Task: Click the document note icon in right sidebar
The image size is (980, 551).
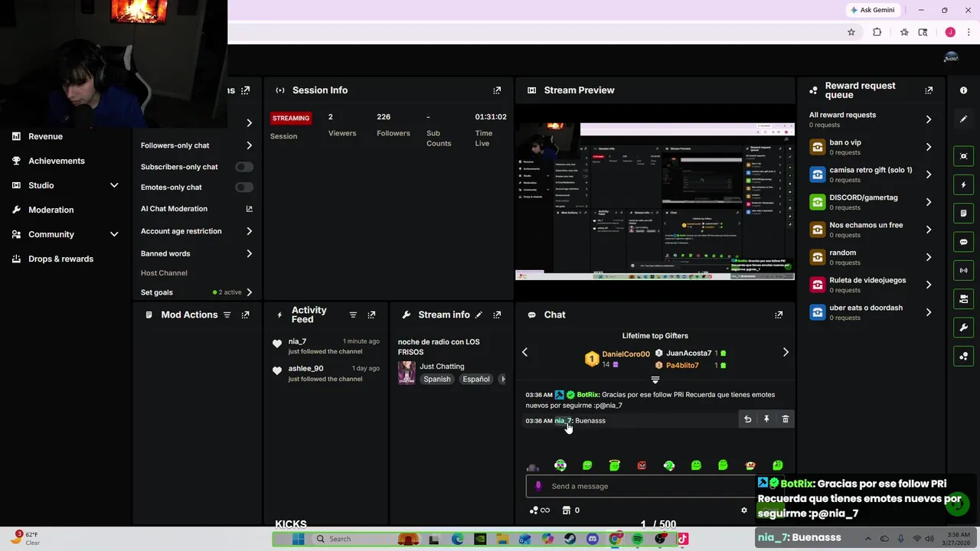Action: click(963, 214)
